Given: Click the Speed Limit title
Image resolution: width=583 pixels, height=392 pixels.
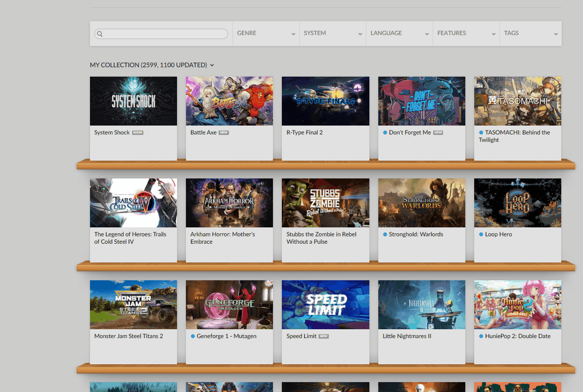Looking at the screenshot, I should click(x=302, y=336).
